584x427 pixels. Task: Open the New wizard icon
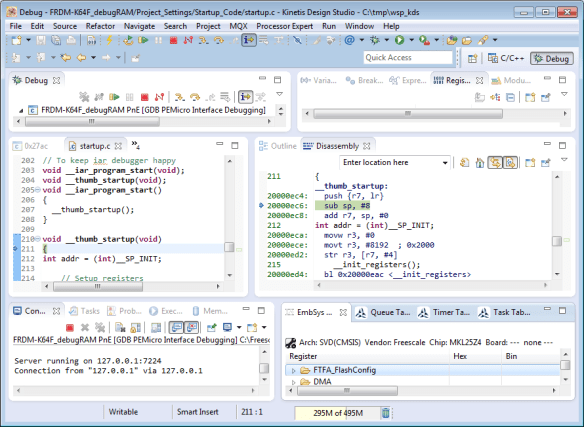(x=16, y=40)
